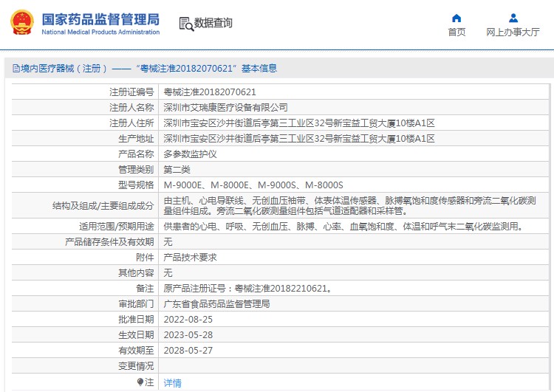
Task: Click the 数据查询 heading text
Action: [213, 23]
